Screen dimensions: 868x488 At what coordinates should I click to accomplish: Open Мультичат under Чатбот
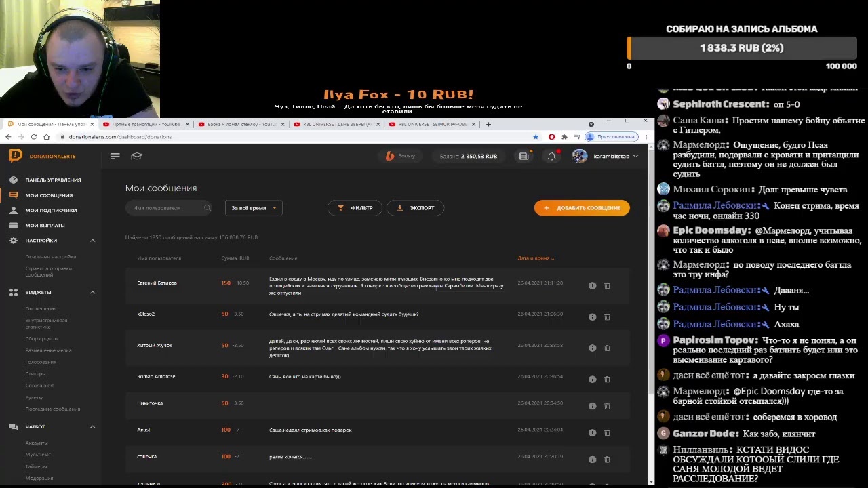(38, 454)
